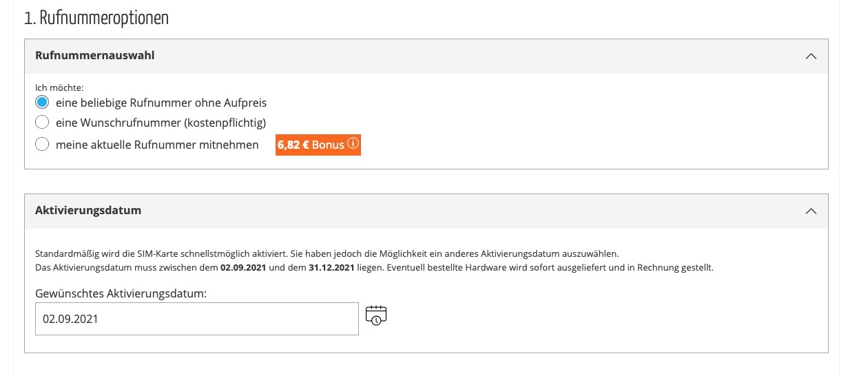
Task: Collapse the Rufnummernauswahl section chevron
Action: 811,56
